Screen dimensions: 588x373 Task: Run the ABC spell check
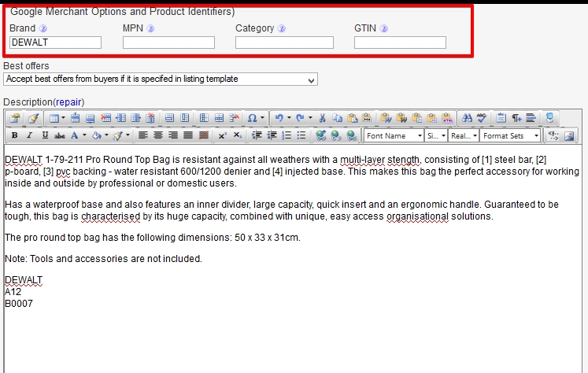pos(482,119)
